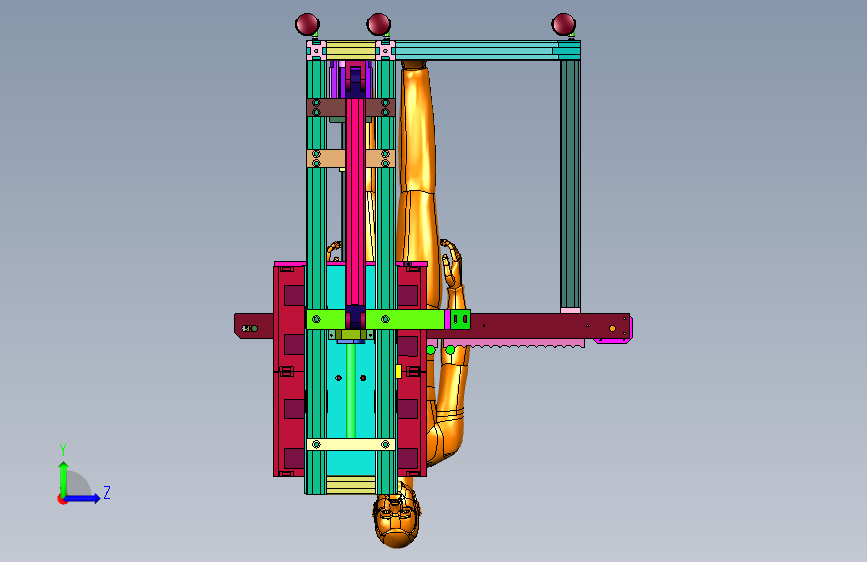Screen dimensions: 867x562
Task: Select the Y axis label on the triad
Action: tap(63, 450)
